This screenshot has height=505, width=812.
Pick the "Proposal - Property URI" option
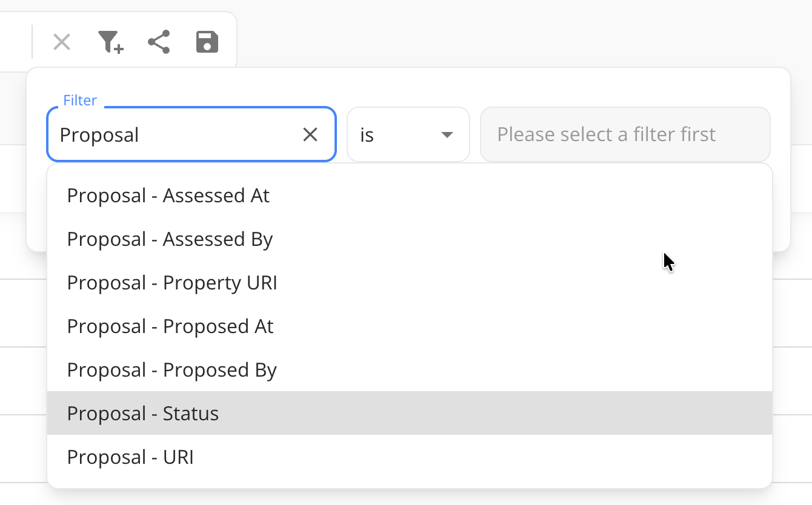(172, 283)
